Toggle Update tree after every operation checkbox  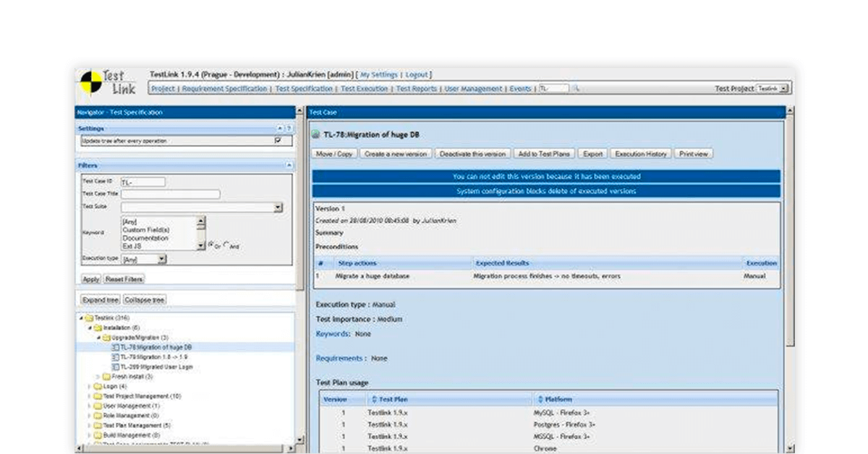278,141
